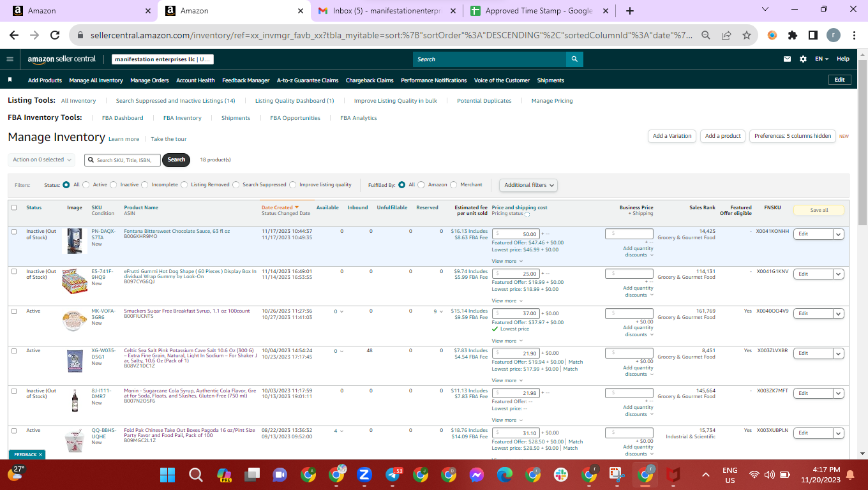Click the Add a Variation button
This screenshot has height=490, width=868.
tap(672, 136)
